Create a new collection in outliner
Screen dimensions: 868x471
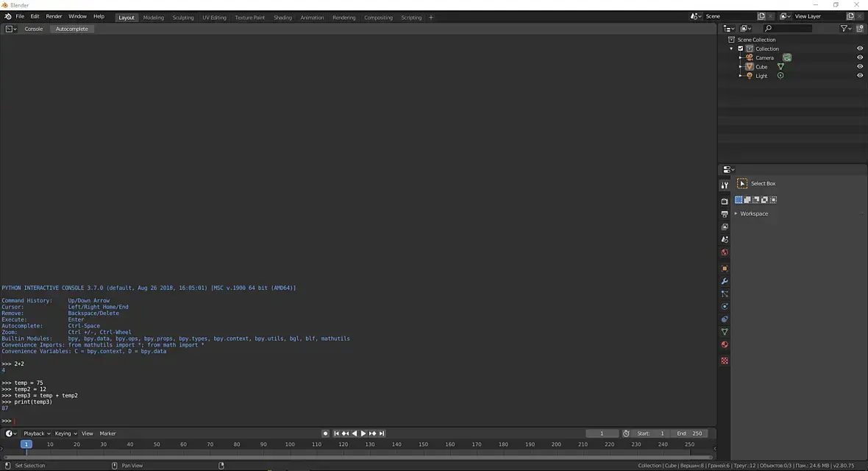pos(860,28)
